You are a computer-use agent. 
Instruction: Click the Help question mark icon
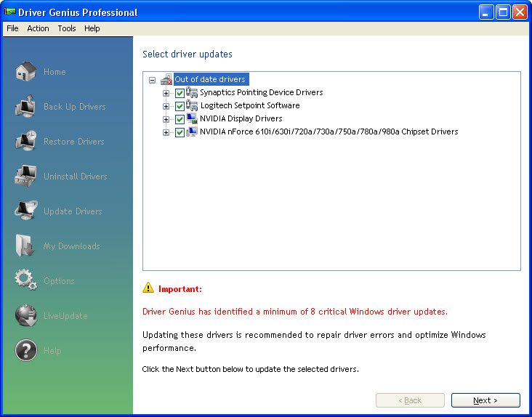26,351
